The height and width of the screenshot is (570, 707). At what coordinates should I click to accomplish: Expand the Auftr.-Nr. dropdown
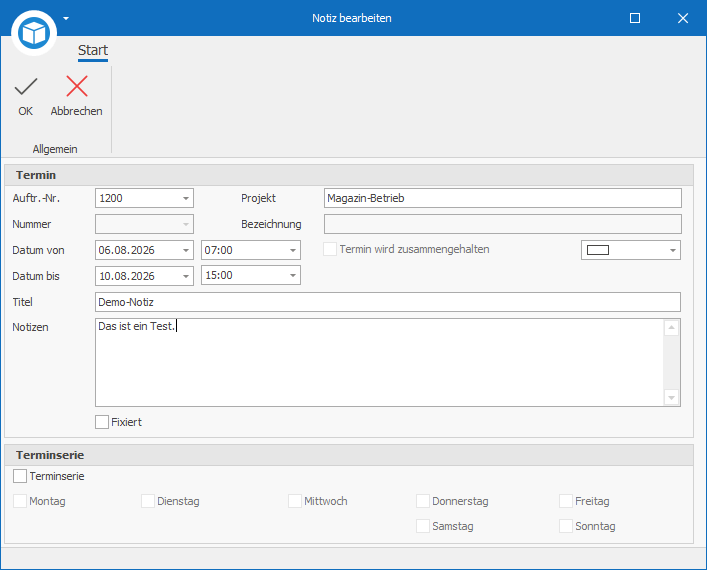pos(186,198)
